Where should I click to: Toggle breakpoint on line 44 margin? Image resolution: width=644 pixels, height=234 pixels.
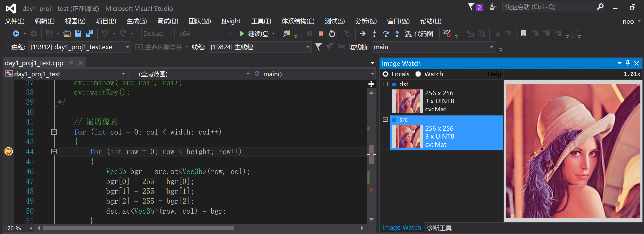(x=8, y=152)
